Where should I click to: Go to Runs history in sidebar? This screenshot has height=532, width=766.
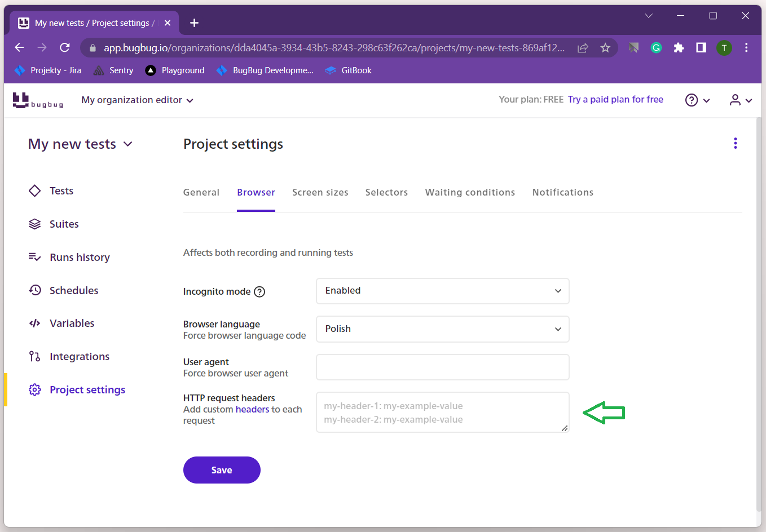pyautogui.click(x=80, y=258)
